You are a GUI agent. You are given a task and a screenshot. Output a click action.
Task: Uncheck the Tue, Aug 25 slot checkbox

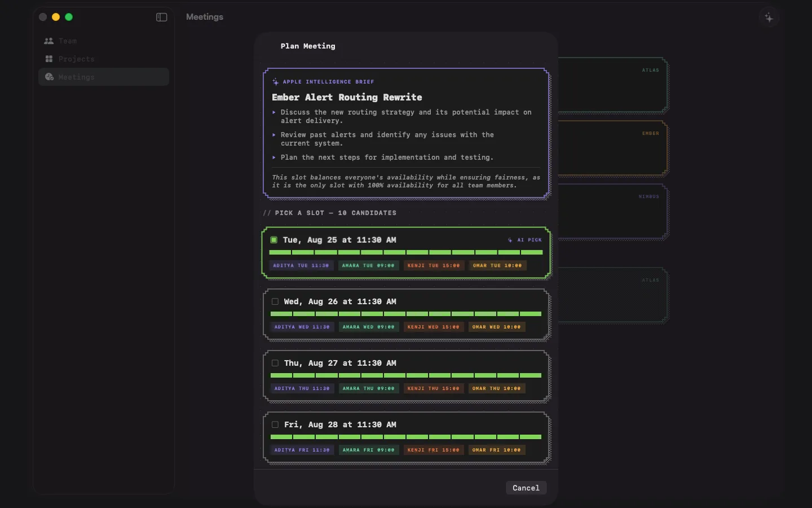pyautogui.click(x=274, y=240)
